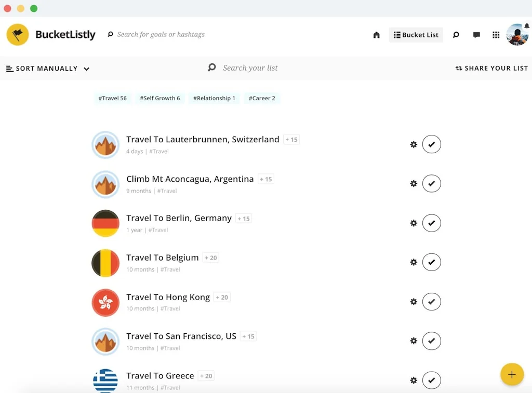Expand the +15 badge on Travel To Berlin
The image size is (532, 393).
tap(243, 218)
